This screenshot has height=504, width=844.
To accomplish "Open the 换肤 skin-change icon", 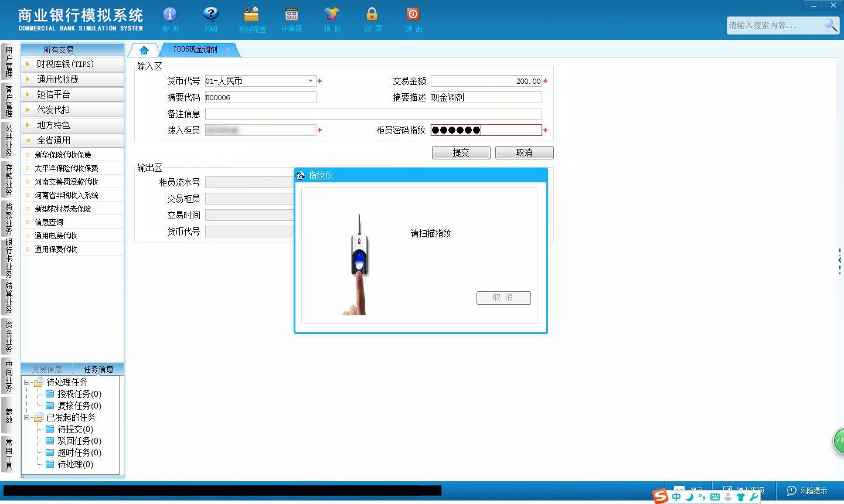I will pos(332,15).
